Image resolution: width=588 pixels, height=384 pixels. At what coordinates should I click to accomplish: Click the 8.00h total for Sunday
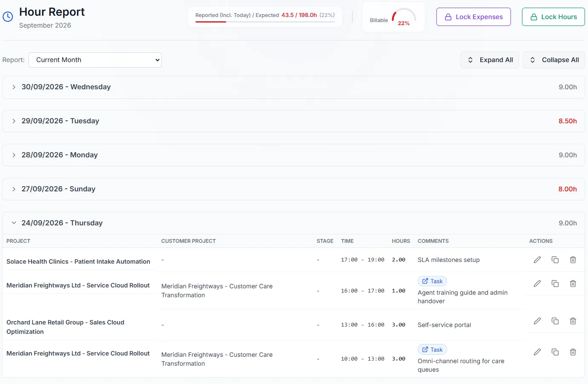568,189
